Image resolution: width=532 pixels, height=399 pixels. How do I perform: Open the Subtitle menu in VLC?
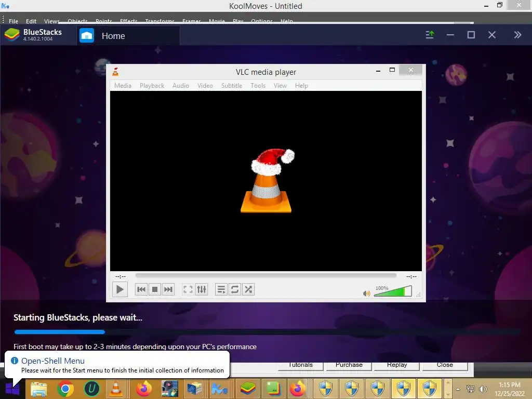[x=232, y=86]
